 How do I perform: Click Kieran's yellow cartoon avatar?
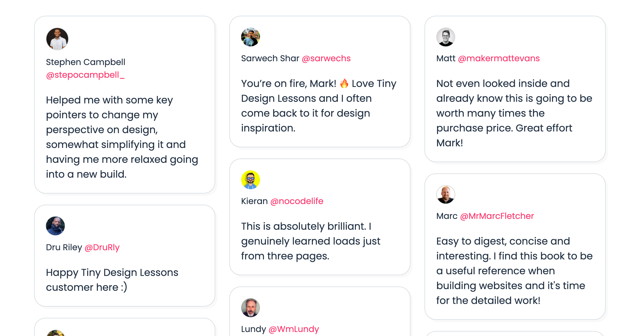point(250,180)
